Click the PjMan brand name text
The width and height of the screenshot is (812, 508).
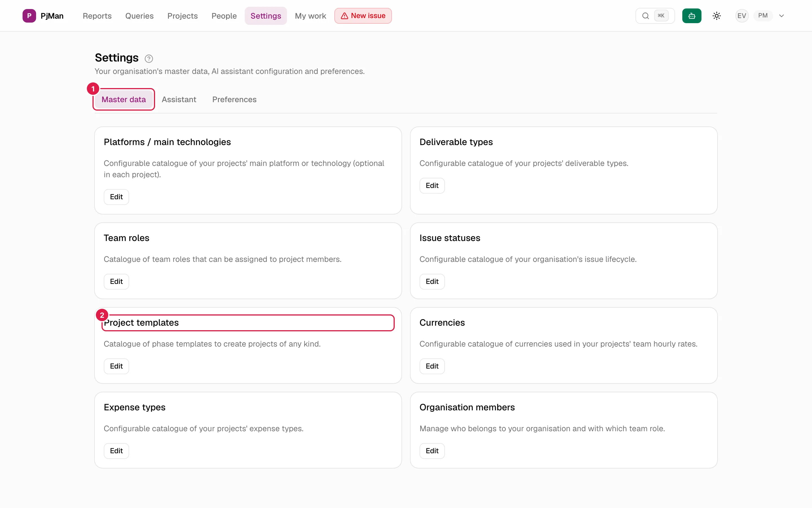[52, 16]
